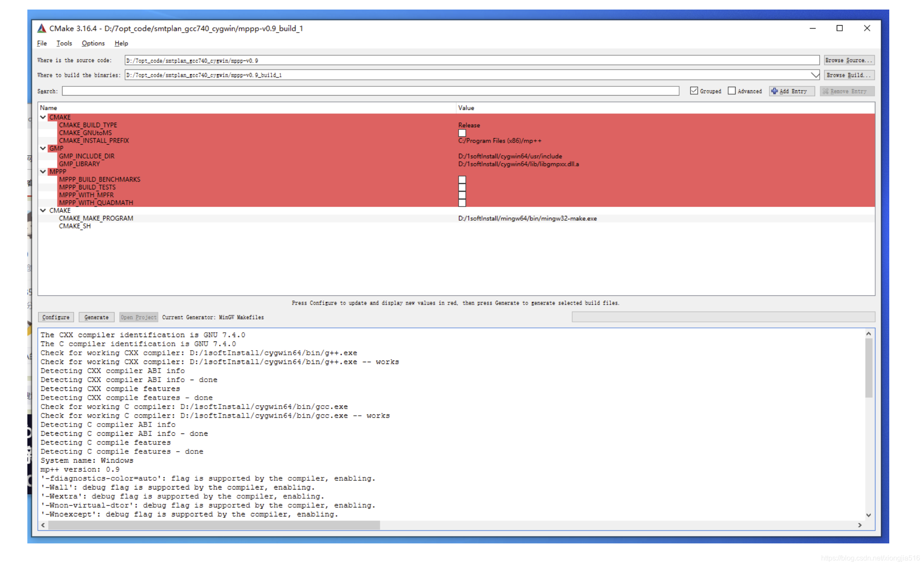Click the progress bar beside generator label
924x566 pixels.
(x=723, y=318)
